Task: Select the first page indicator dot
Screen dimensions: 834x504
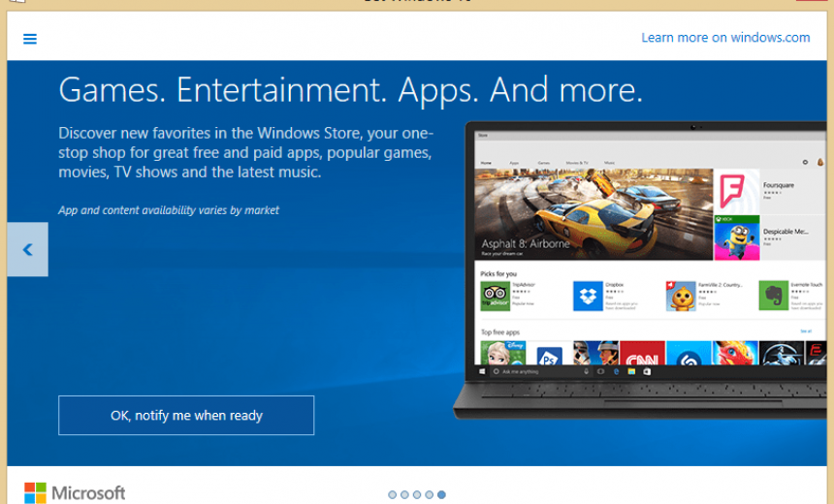Action: 393,494
